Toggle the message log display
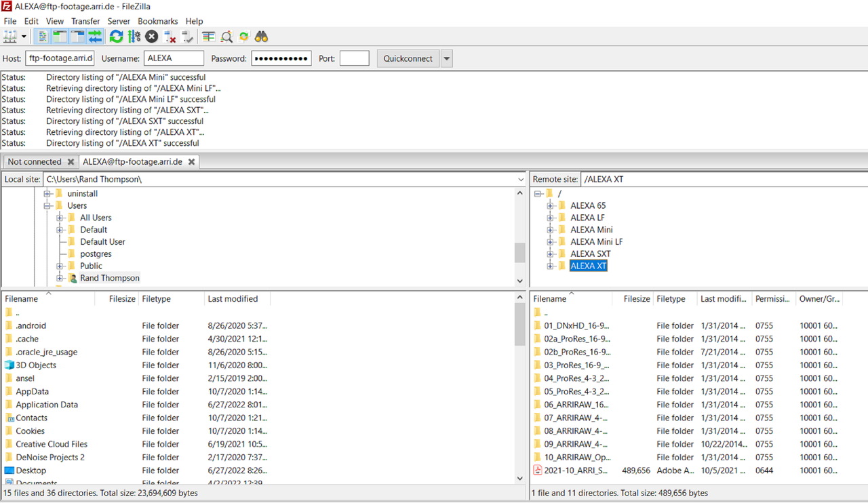 pyautogui.click(x=42, y=37)
